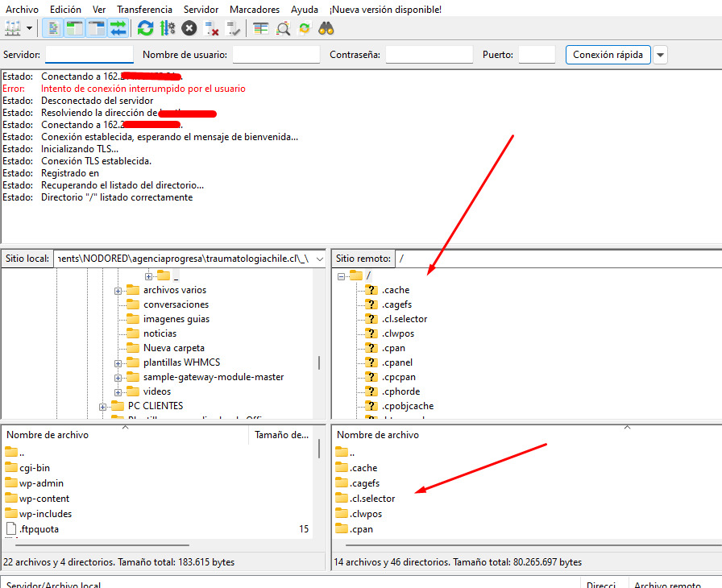Expand the plantillas WHMCS folder
Screen dimensions: 722x588
coord(118,362)
